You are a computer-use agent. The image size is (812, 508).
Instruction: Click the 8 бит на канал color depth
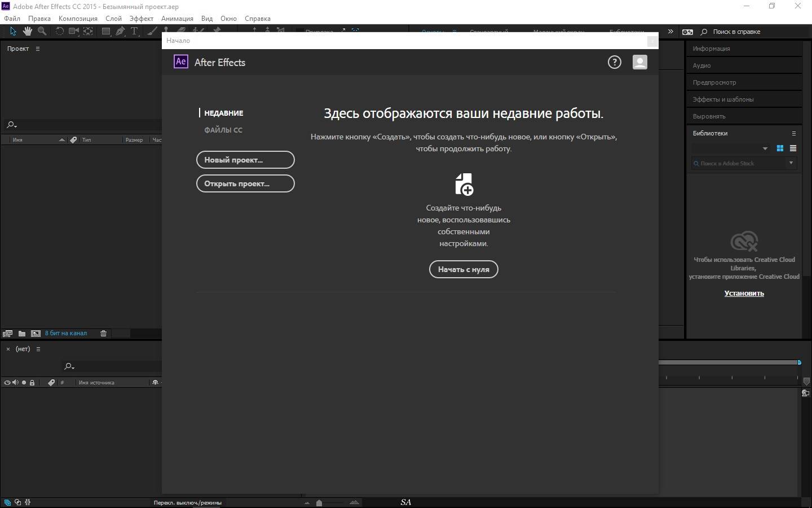66,334
